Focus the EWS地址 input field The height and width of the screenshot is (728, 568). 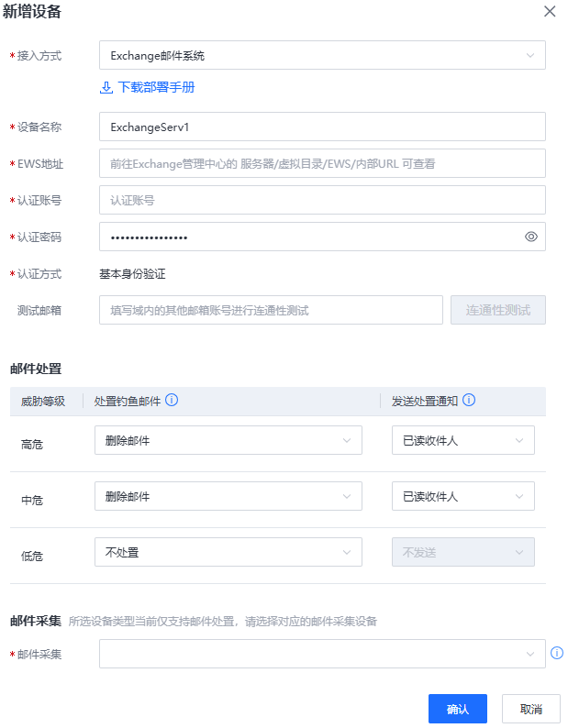coord(322,163)
